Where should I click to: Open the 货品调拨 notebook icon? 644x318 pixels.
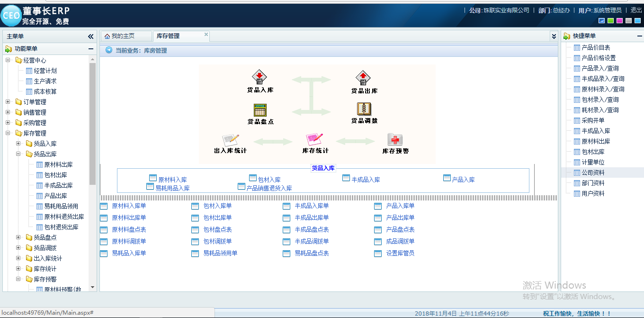(x=364, y=109)
